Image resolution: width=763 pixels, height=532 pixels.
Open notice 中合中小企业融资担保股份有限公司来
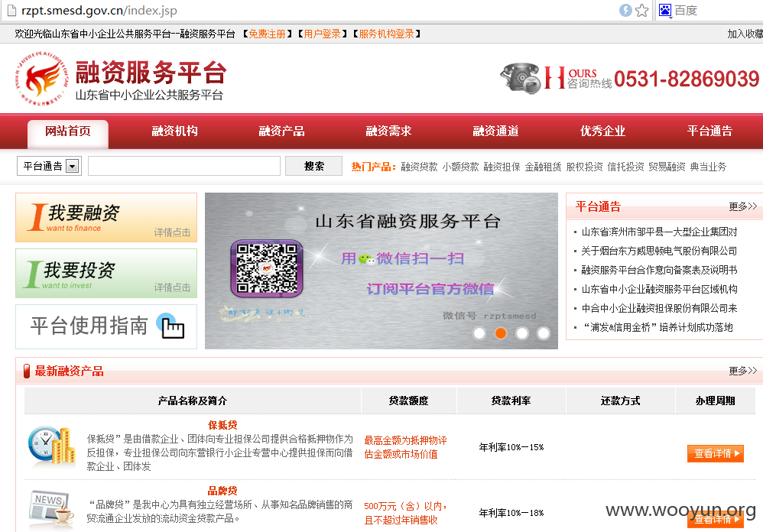[x=659, y=308]
